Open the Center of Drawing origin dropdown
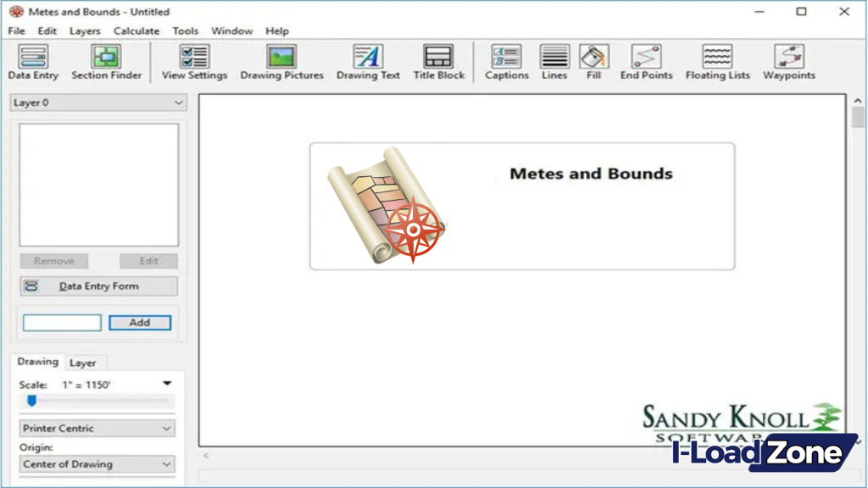 96,464
